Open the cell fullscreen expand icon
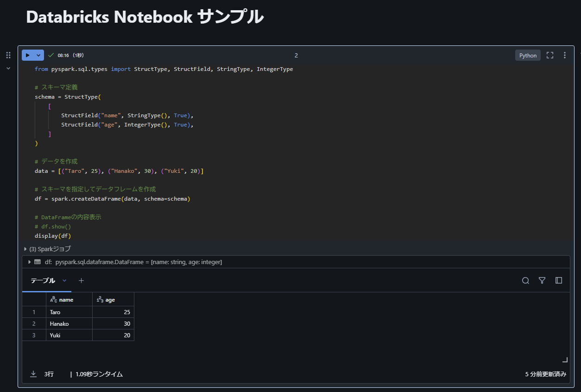581x392 pixels. pos(550,55)
